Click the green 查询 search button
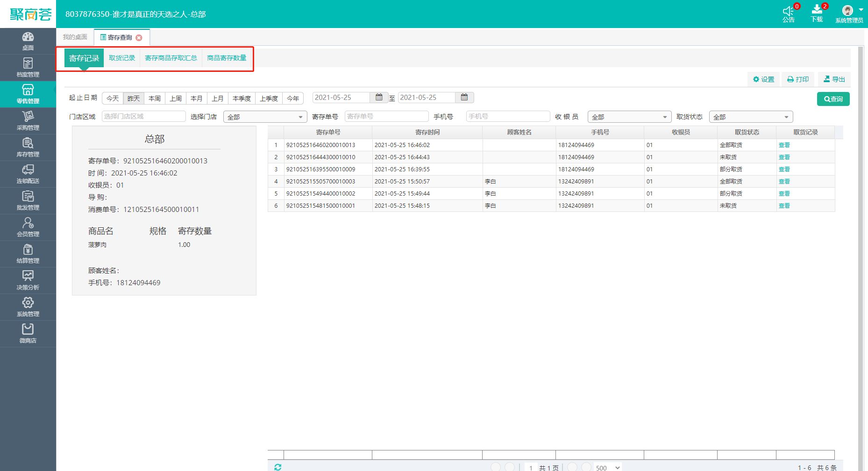 point(833,99)
